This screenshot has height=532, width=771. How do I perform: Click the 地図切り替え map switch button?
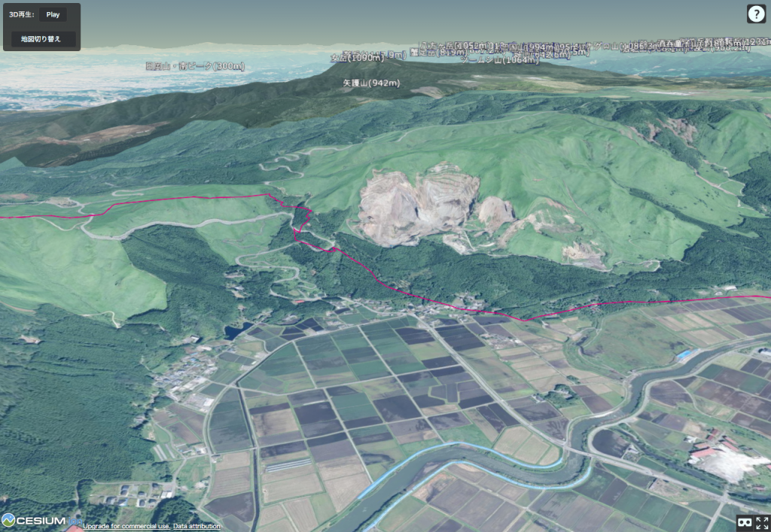43,38
